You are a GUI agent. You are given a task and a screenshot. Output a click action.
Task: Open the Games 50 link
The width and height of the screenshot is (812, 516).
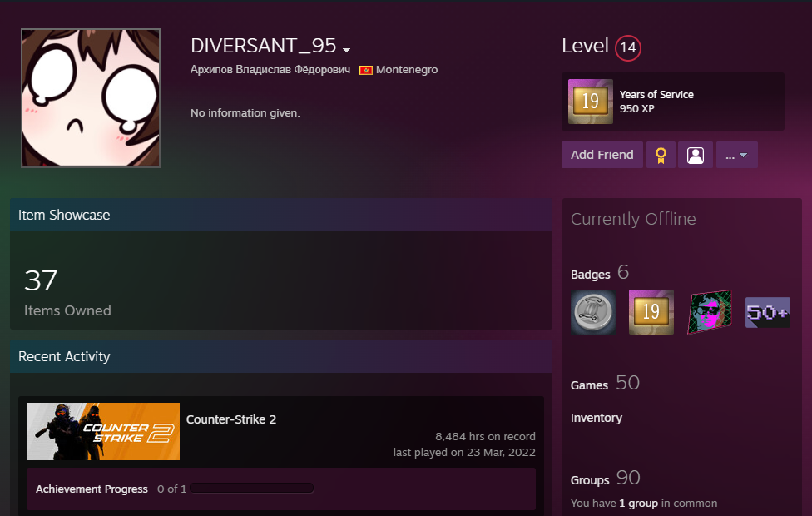pos(605,384)
